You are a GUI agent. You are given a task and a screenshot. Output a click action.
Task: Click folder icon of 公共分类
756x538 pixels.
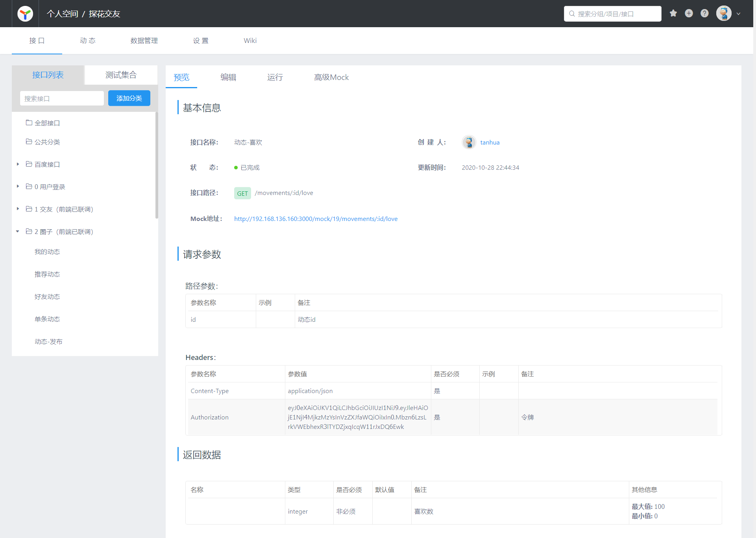tap(29, 141)
